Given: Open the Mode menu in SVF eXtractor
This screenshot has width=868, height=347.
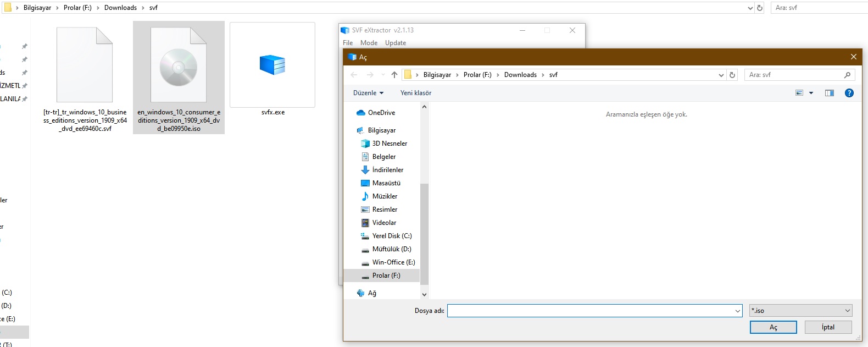Looking at the screenshot, I should (369, 43).
